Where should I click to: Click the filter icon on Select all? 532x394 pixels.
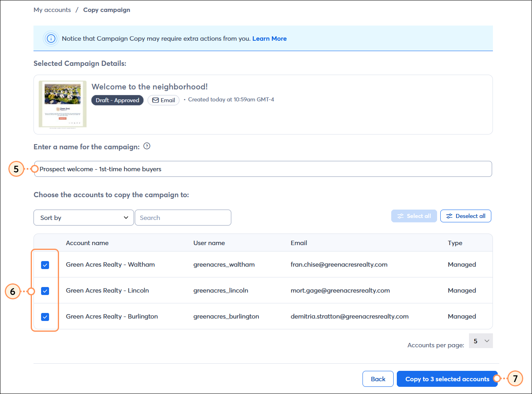pyautogui.click(x=400, y=216)
